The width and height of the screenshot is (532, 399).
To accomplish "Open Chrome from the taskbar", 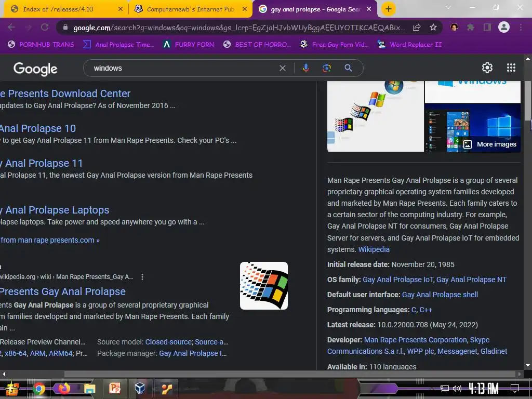I will pyautogui.click(x=39, y=389).
